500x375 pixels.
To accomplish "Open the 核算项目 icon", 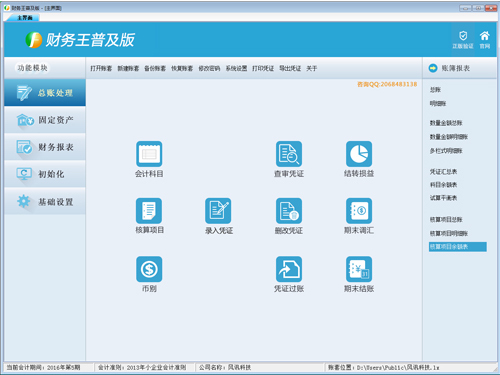I will [149, 211].
